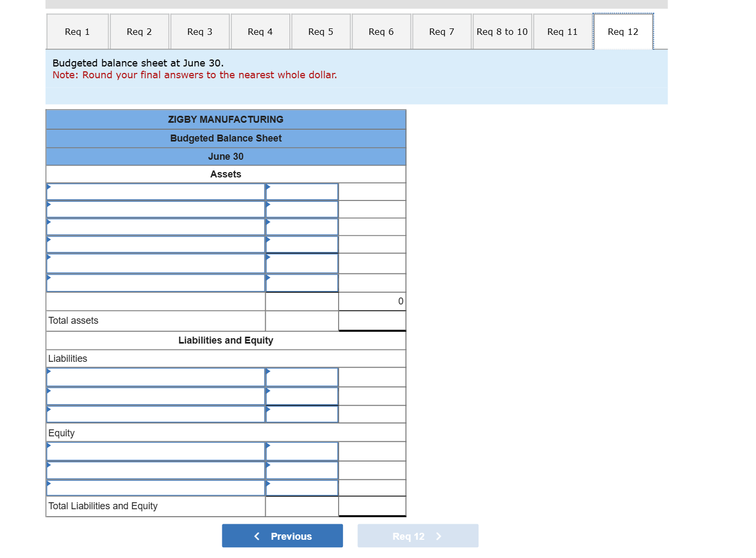Click the cell showing 0 subtotal
The width and height of the screenshot is (756, 558).
(372, 301)
